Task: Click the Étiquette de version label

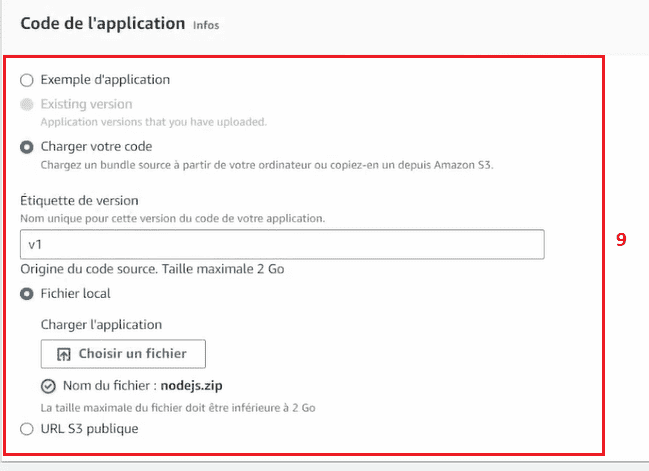Action: pyautogui.click(x=79, y=201)
